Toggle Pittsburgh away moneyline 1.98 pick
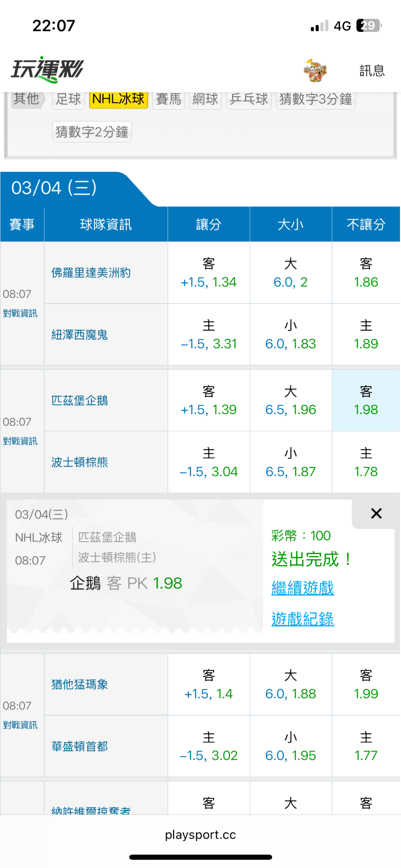Image resolution: width=401 pixels, height=868 pixels. coord(366,400)
